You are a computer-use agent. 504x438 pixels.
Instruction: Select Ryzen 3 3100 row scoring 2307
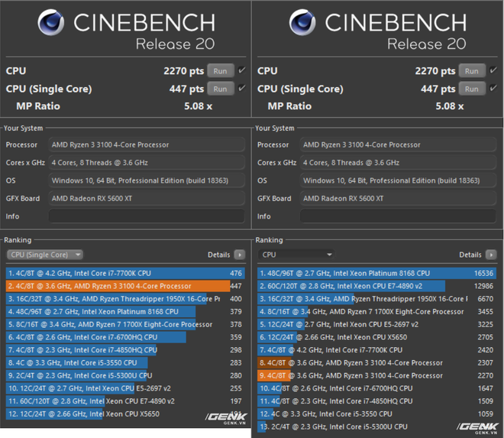[376, 362]
